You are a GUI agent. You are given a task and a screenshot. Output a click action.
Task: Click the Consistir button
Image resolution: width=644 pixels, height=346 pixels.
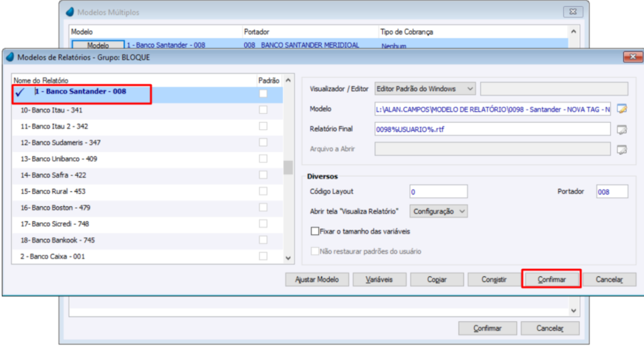tap(494, 280)
